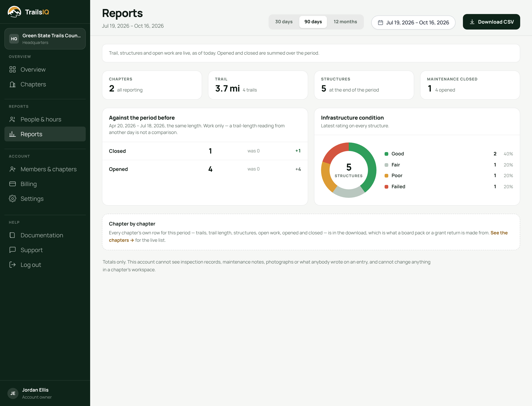532x406 pixels.
Task: Click the Opened comparison row
Action: 205,169
